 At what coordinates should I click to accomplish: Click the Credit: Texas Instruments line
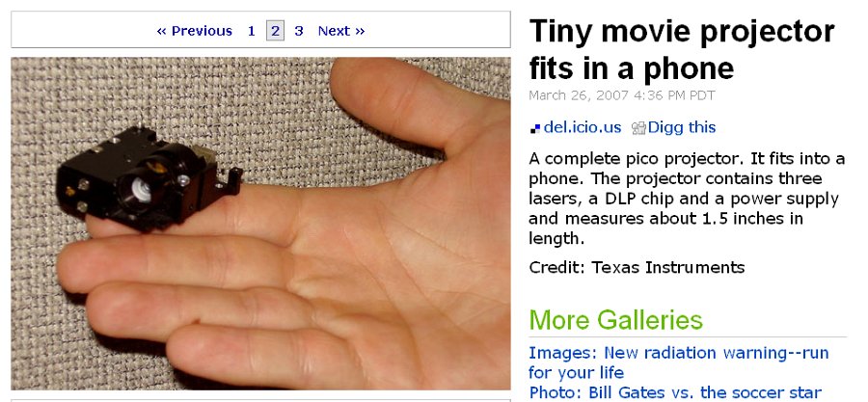(x=637, y=268)
